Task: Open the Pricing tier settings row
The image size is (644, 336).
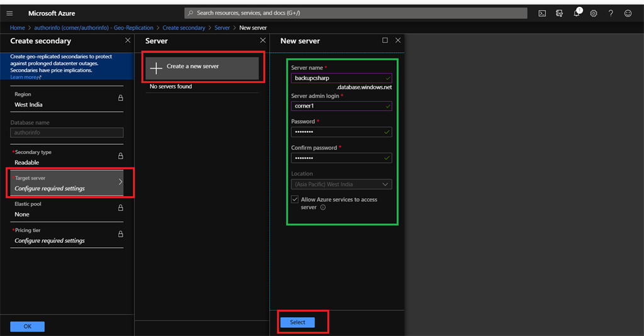Action: point(67,235)
